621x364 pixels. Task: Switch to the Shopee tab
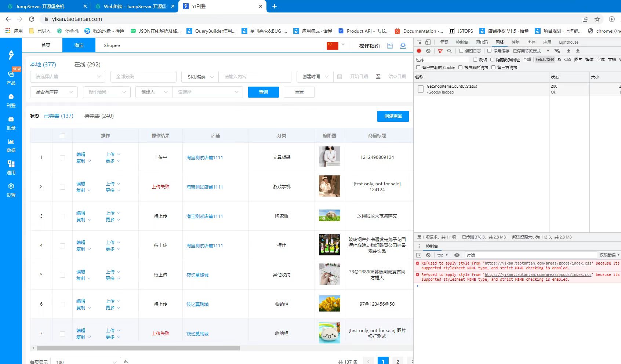tap(112, 45)
